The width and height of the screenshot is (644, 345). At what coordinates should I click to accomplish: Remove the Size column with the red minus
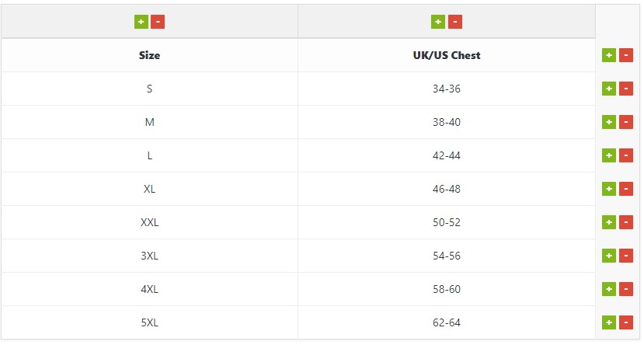point(158,22)
